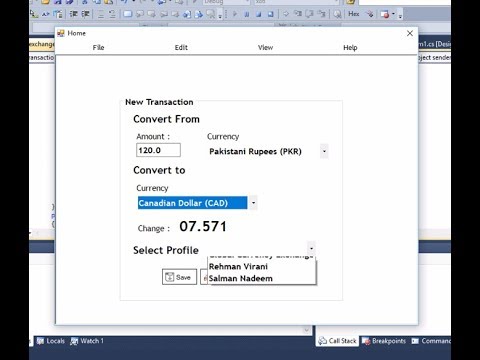Image resolution: width=480 pixels, height=360 pixels.
Task: Click Clear All Bookmarks icon
Action: pos(211,14)
